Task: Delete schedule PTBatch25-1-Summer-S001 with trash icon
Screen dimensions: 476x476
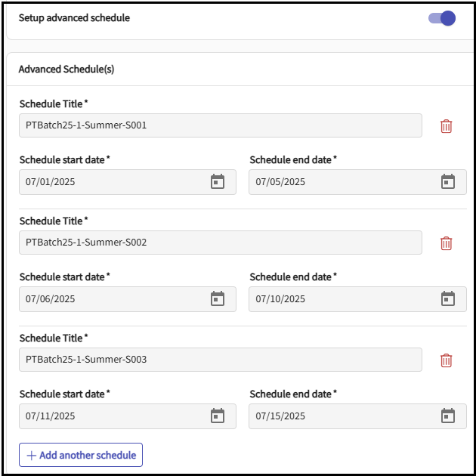Action: click(x=446, y=126)
